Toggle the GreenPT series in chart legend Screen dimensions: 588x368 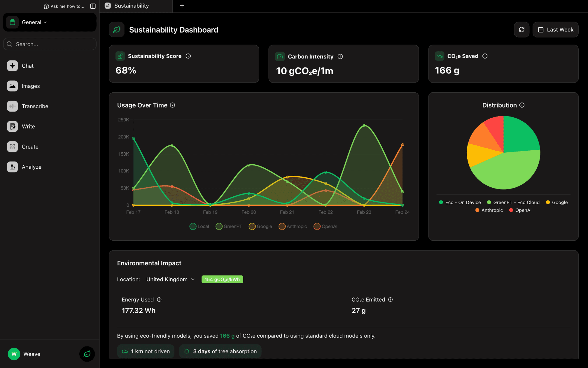(x=229, y=226)
